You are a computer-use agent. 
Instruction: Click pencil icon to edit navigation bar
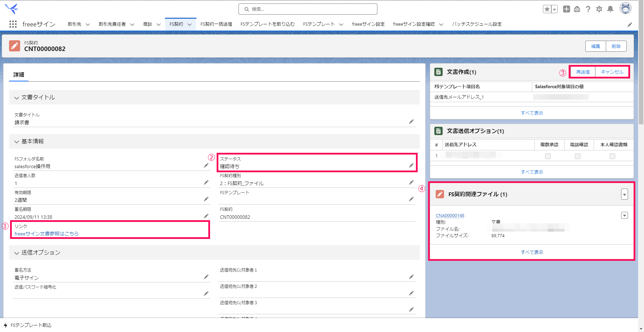point(630,25)
